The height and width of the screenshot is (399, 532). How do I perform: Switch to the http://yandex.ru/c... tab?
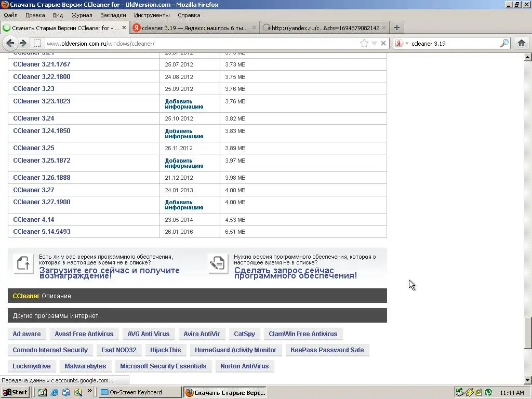[x=325, y=28]
